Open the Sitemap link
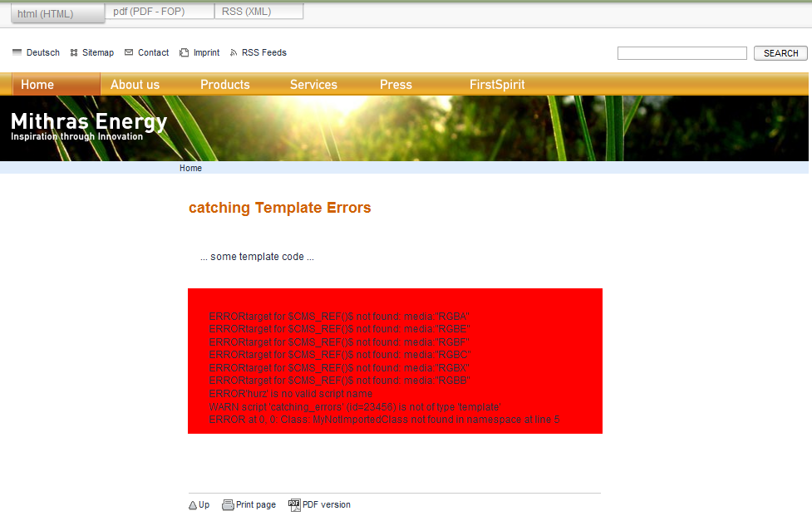 tap(98, 52)
